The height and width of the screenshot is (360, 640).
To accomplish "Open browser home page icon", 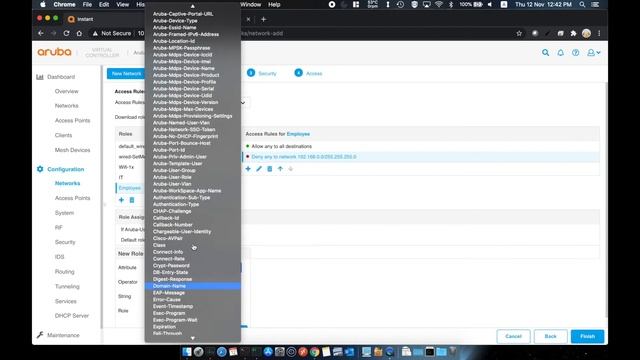I will coord(79,33).
